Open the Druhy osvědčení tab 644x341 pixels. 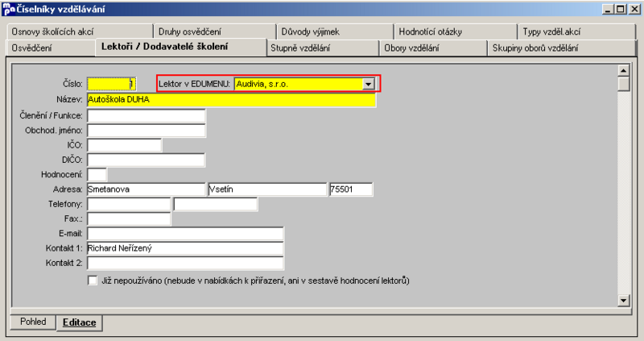(x=214, y=31)
